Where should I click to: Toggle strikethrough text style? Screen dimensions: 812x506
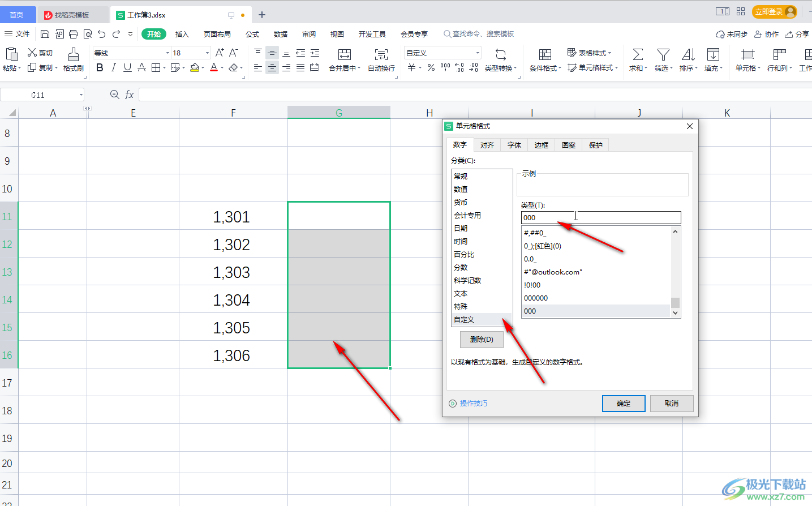pyautogui.click(x=141, y=68)
